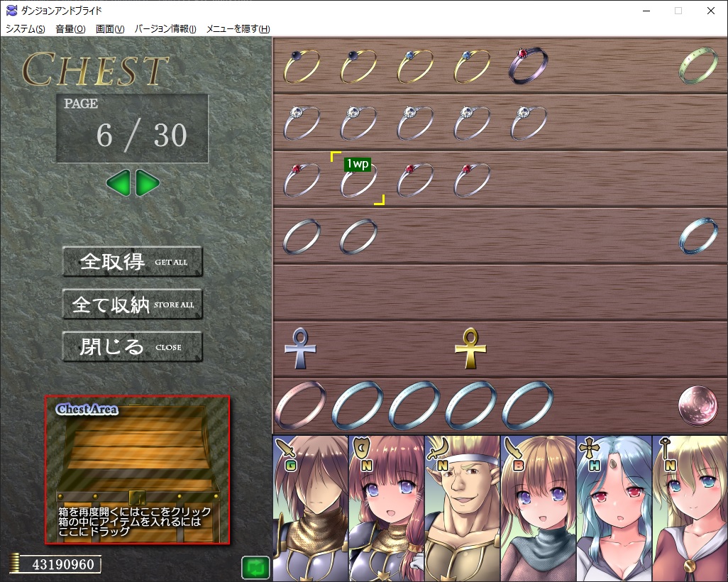Select the last blue bangle in the bottom row
Image resolution: width=728 pixels, height=582 pixels.
click(528, 405)
